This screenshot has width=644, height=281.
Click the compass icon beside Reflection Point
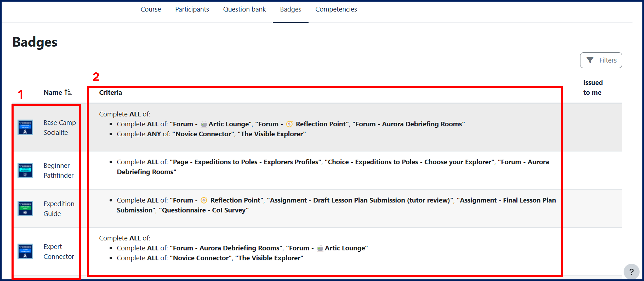pyautogui.click(x=289, y=124)
